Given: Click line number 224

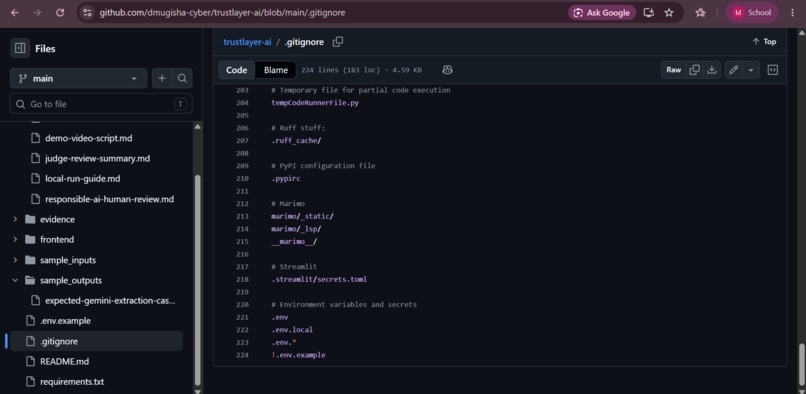Looking at the screenshot, I should (242, 355).
